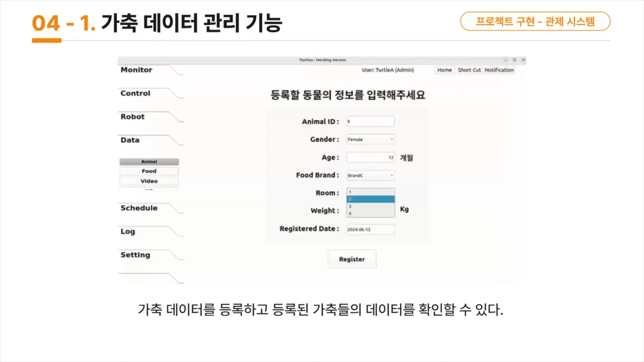Click the Registered Date field
Image resolution: width=644 pixels, height=362 pixels.
pos(370,230)
